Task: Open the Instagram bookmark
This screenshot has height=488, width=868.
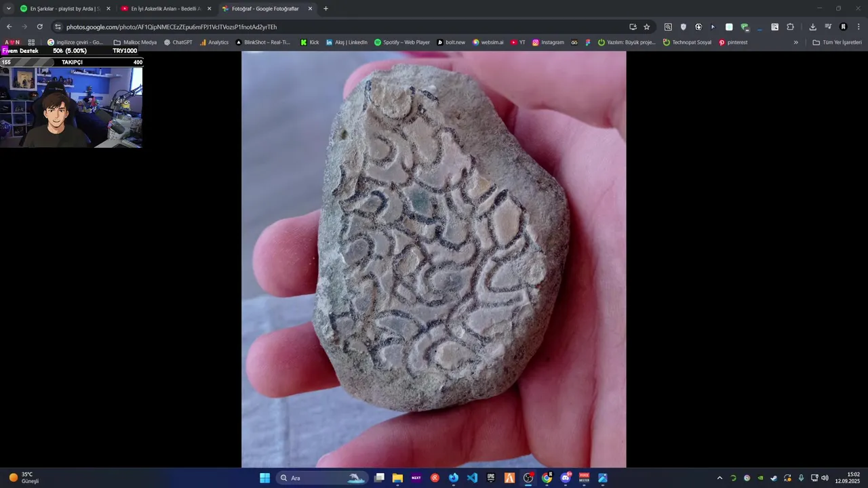Action: (x=548, y=42)
